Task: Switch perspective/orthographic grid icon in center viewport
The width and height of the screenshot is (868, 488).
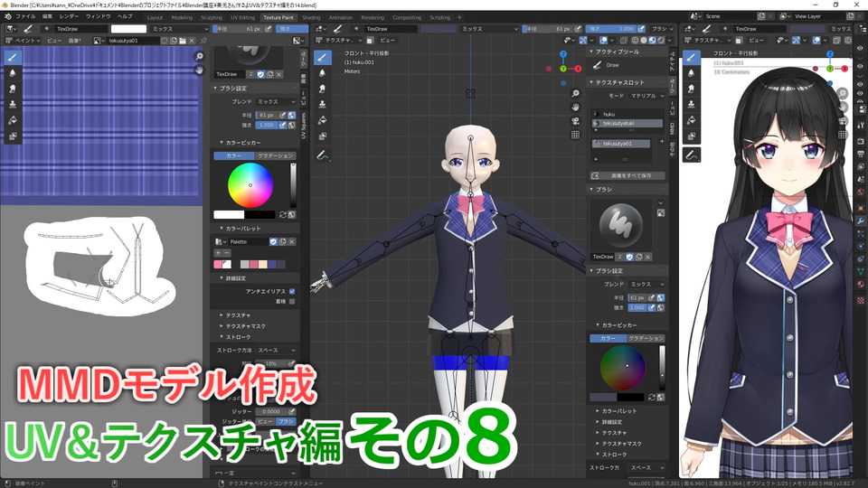Action: 576,135
